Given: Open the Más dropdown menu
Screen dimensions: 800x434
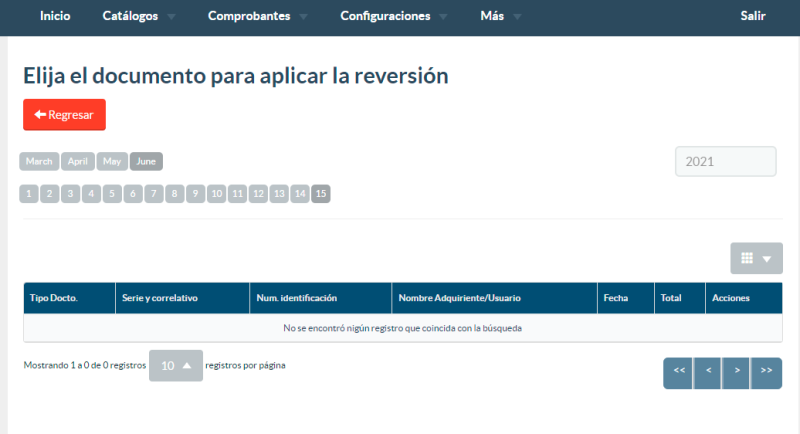Looking at the screenshot, I should [x=499, y=16].
